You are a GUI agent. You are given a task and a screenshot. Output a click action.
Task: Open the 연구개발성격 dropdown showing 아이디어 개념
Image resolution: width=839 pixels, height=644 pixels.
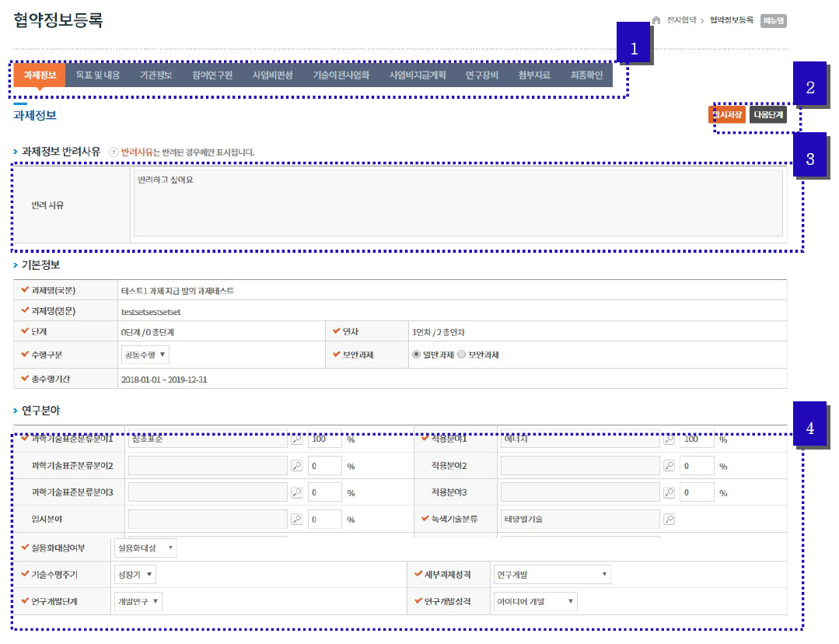pyautogui.click(x=535, y=601)
